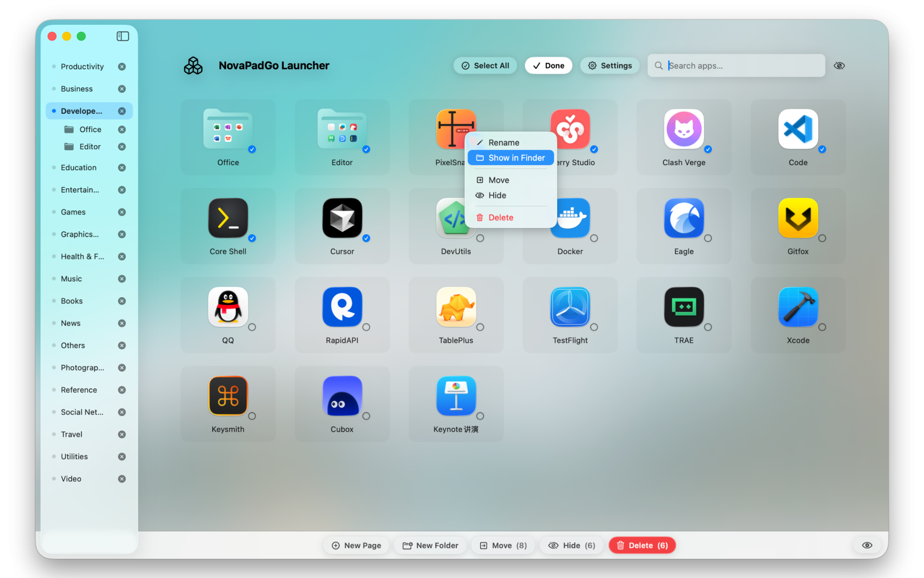Viewport: 924px width, 578px height.
Task: Open the Office folder in sidebar
Action: [x=90, y=129]
